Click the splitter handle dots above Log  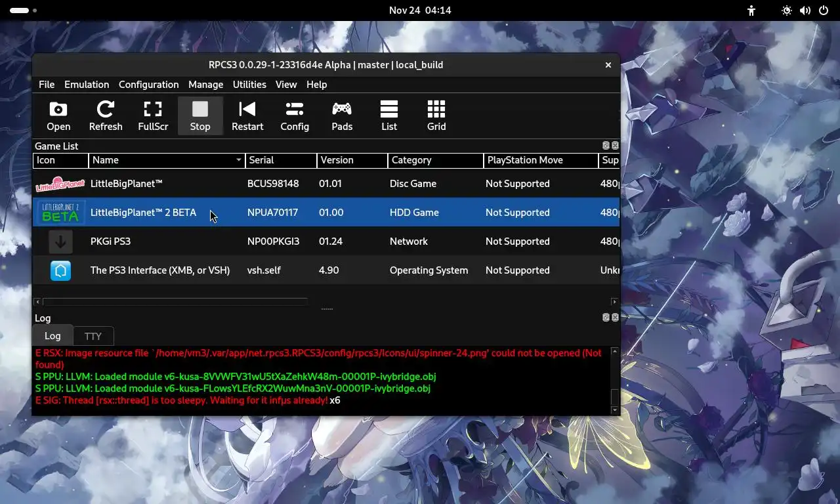pyautogui.click(x=327, y=308)
